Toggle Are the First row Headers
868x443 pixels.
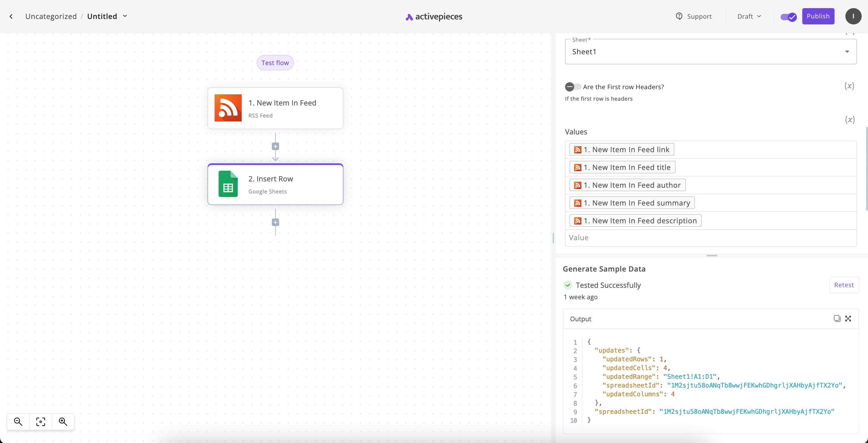(573, 87)
